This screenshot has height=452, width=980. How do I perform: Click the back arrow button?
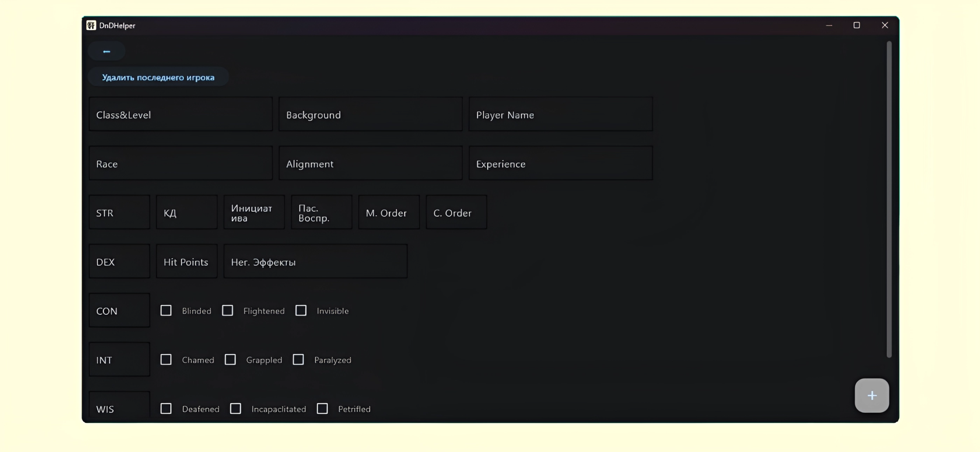pos(107,51)
